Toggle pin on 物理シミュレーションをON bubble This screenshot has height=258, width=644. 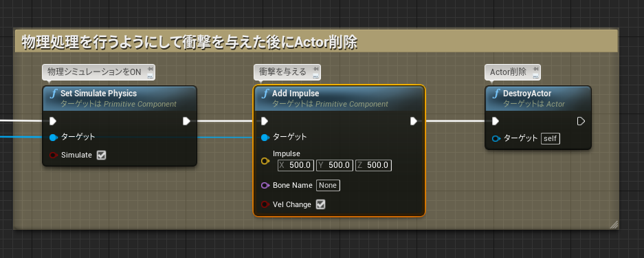(150, 69)
